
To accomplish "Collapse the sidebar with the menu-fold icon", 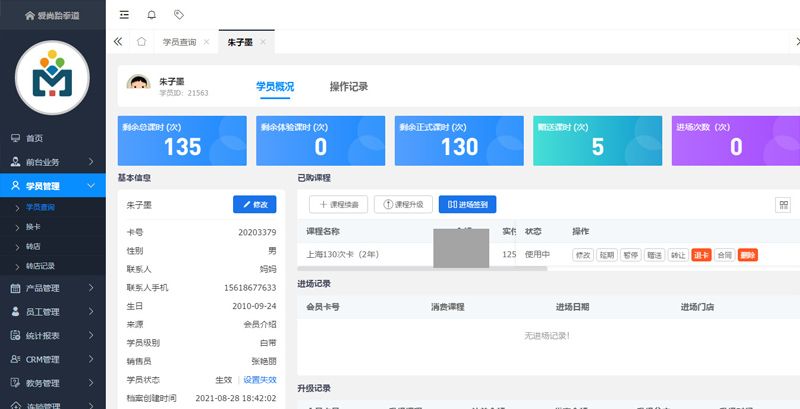I will coord(124,15).
